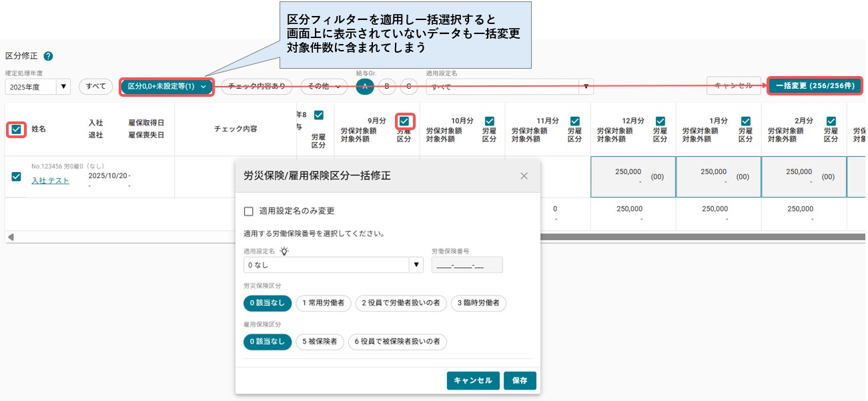Choose 2 役員で労働者扱いの者

[401, 304]
